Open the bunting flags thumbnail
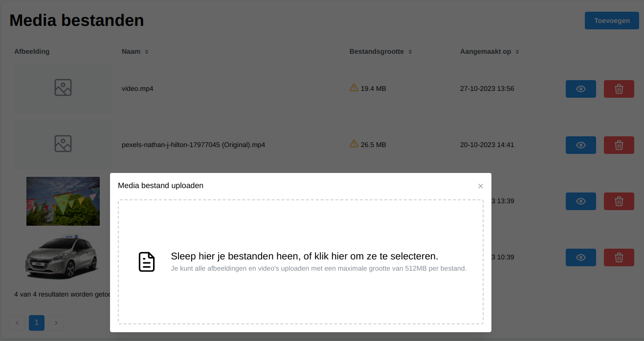Image resolution: width=644 pixels, height=341 pixels. pos(63,201)
